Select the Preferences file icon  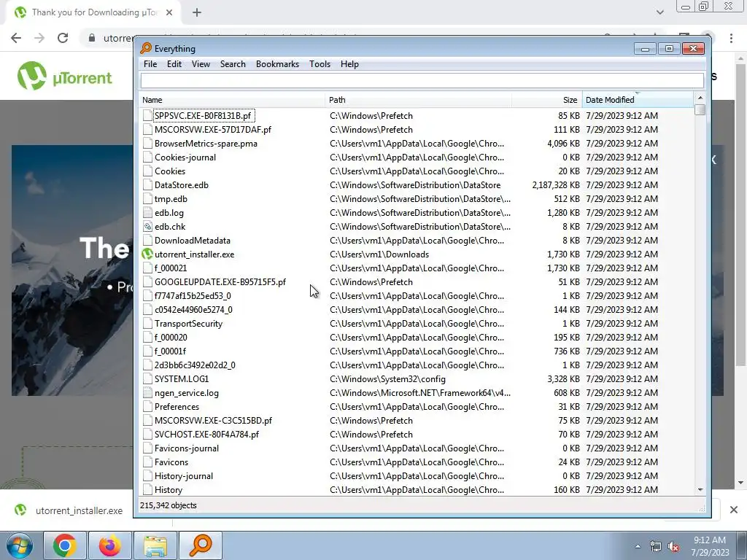tap(147, 407)
